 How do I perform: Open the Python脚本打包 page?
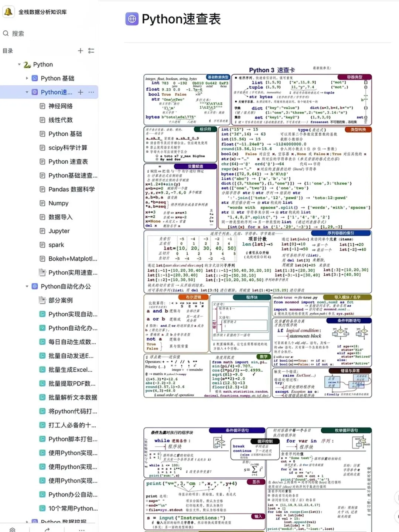[x=73, y=439]
